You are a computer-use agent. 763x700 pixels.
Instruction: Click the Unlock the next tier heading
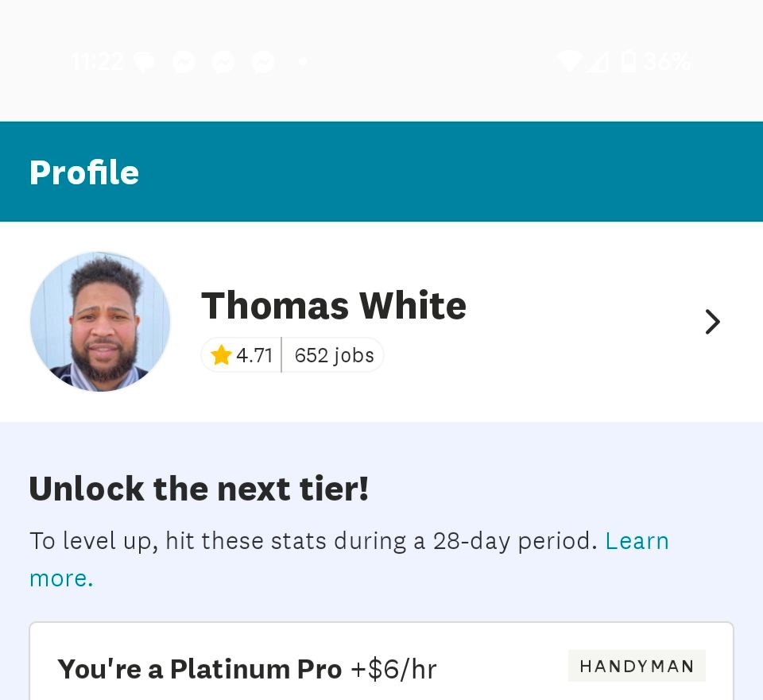tap(199, 489)
